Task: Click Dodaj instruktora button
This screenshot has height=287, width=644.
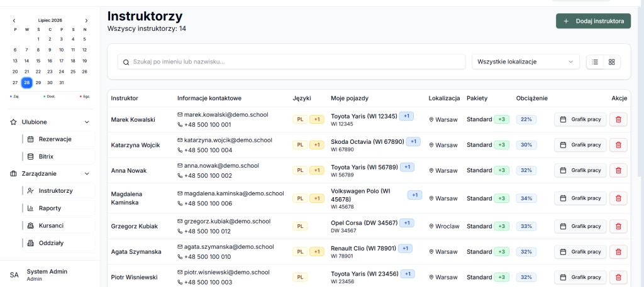Action: [x=593, y=21]
